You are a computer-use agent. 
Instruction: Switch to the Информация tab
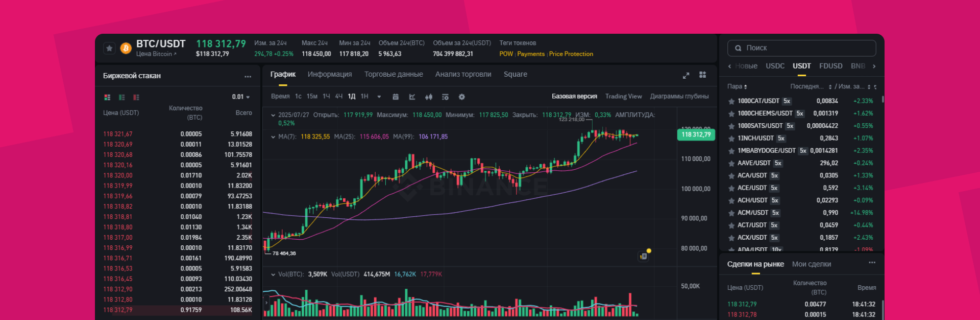pyautogui.click(x=330, y=74)
